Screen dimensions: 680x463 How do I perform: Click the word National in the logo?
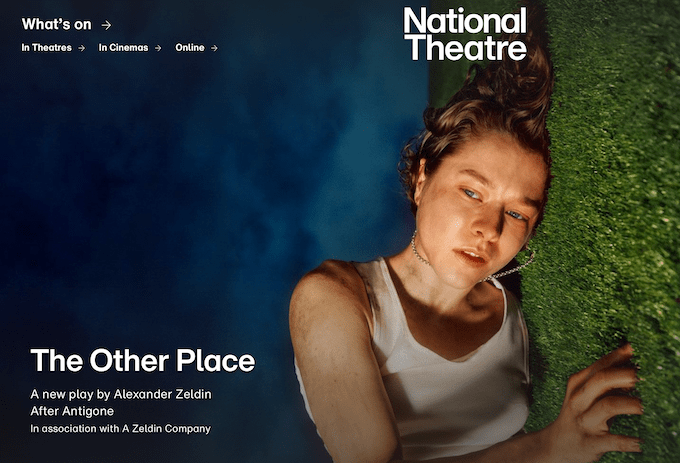(x=465, y=20)
